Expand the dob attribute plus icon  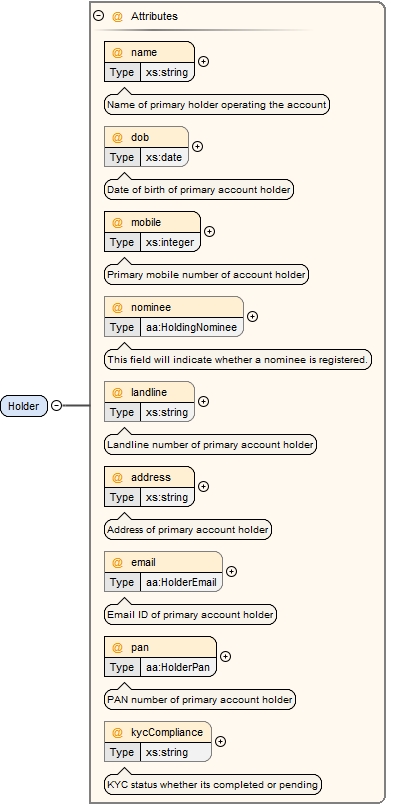(x=197, y=146)
